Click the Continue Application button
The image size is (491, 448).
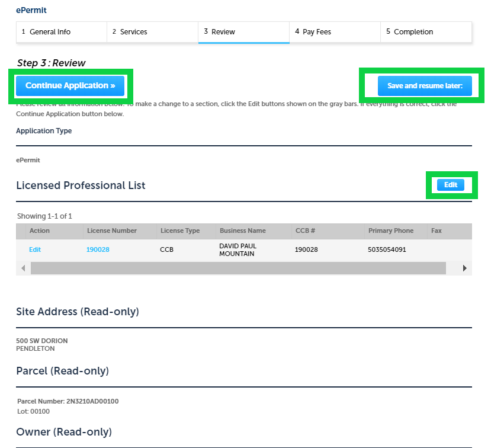pyautogui.click(x=70, y=86)
